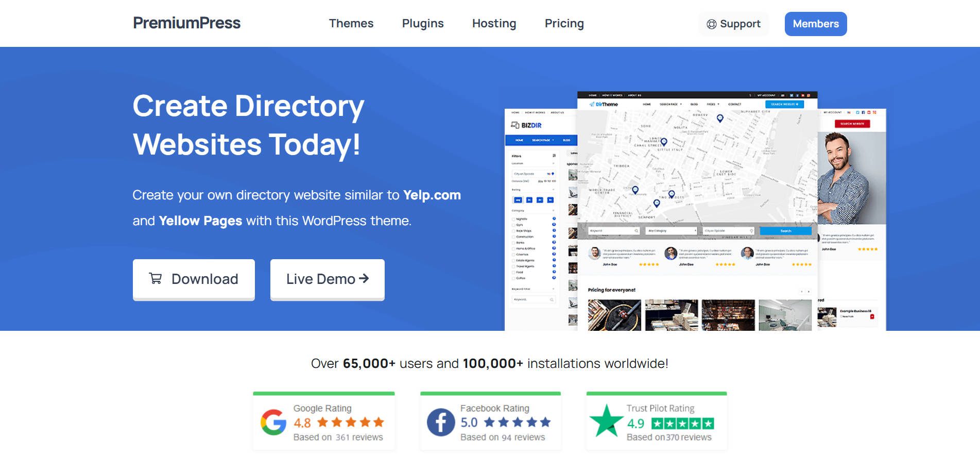Image resolution: width=980 pixels, height=455 pixels.
Task: Click the Facebook logo icon
Action: [441, 423]
